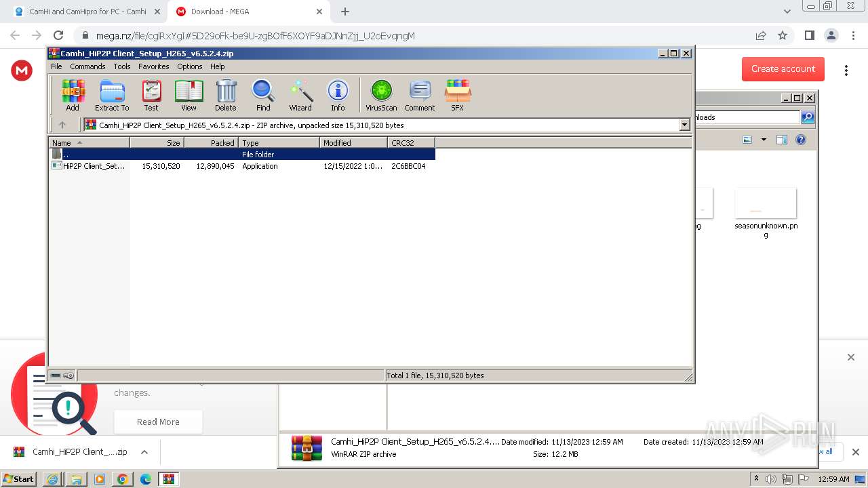Toggle Explorer preview pane icon
868x488 pixels.
[x=781, y=140]
